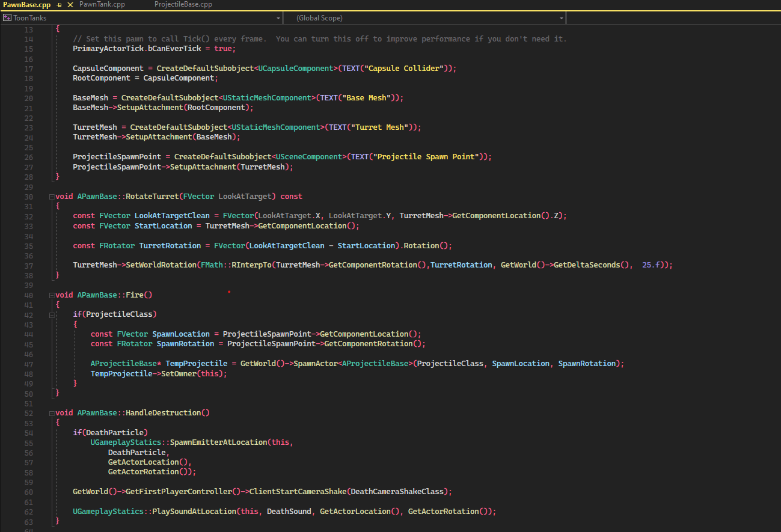This screenshot has height=532, width=781.
Task: Open the empty members dropdown right of Global Scope
Action: 673,18
